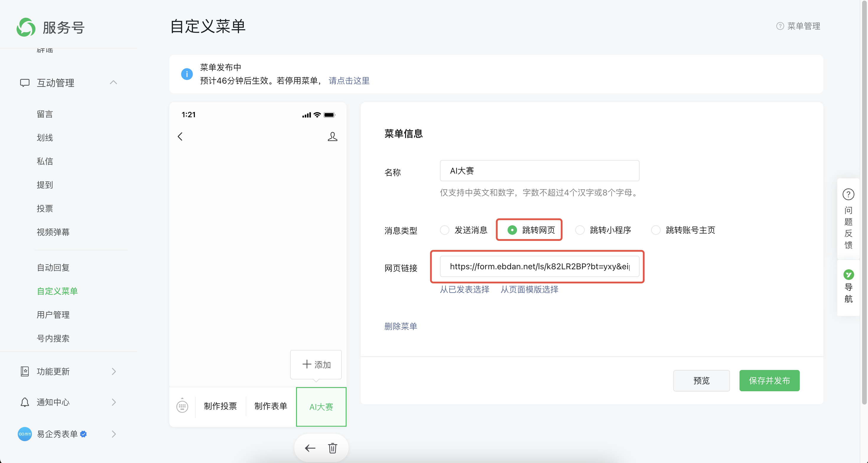Select the 制作表单 menu tab
This screenshot has height=463, width=868.
click(271, 406)
